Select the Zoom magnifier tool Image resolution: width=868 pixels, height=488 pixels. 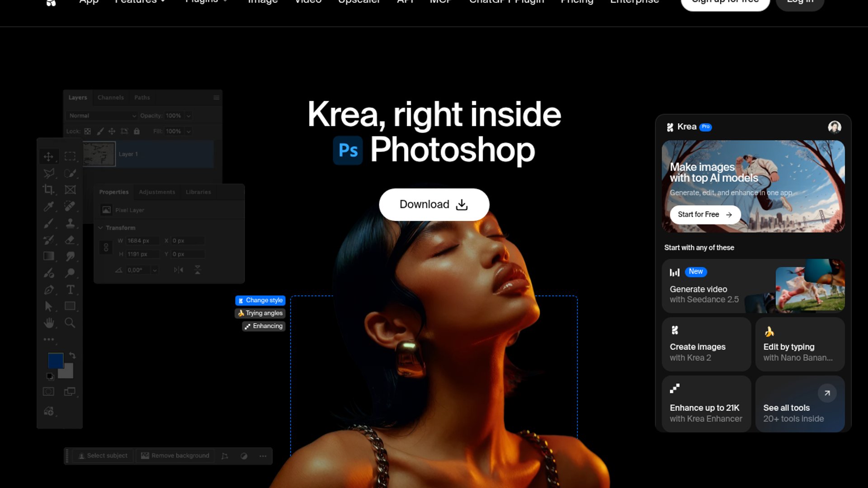(70, 323)
